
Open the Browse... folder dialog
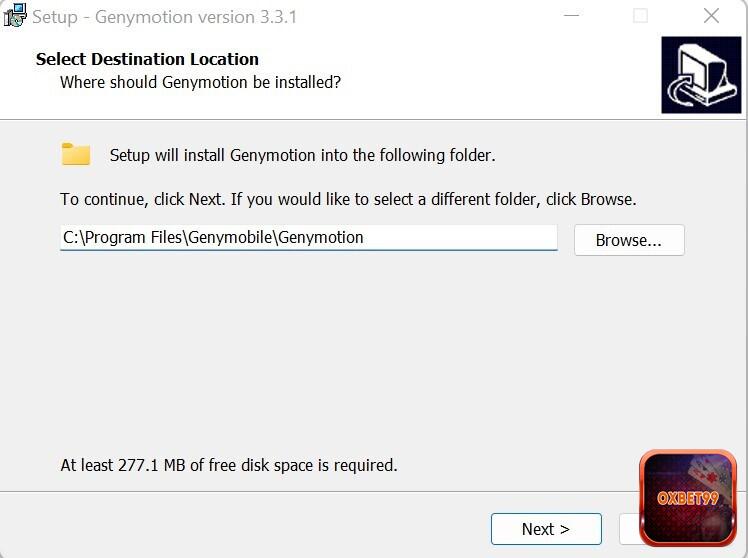[x=629, y=240]
